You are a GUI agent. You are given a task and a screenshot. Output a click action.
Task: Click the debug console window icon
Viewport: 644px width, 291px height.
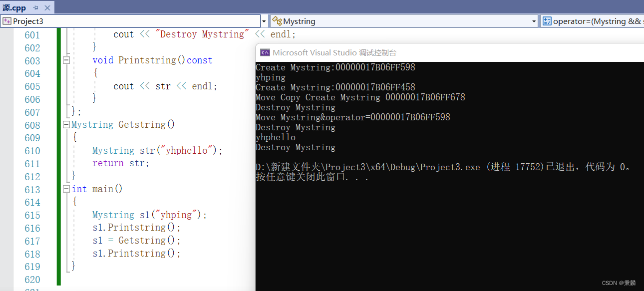click(265, 52)
